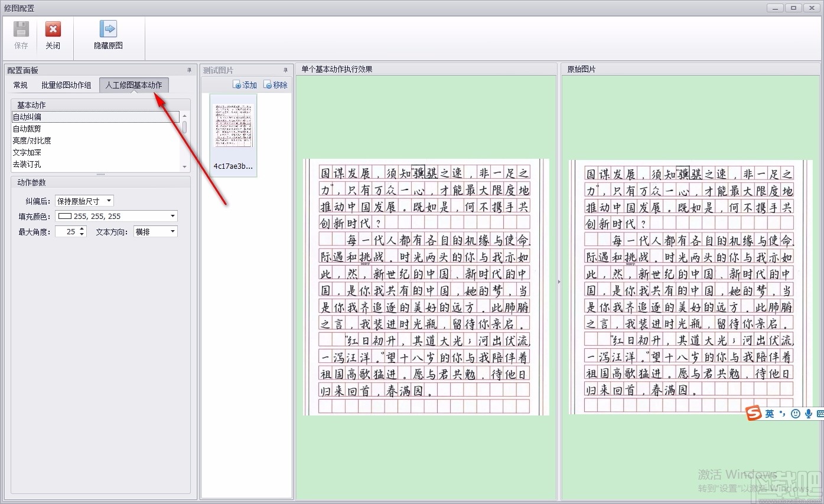Click the Sogou soft keyboard icon
The image size is (824, 504).
point(820,414)
